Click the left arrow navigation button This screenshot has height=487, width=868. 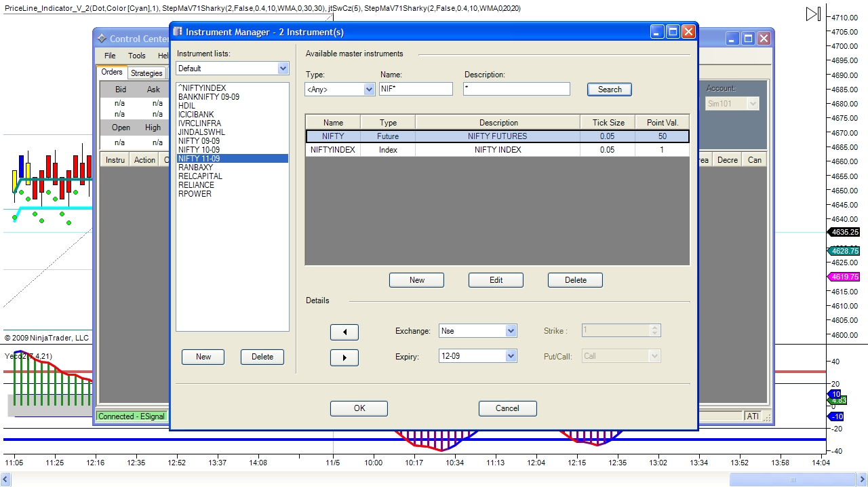(344, 332)
